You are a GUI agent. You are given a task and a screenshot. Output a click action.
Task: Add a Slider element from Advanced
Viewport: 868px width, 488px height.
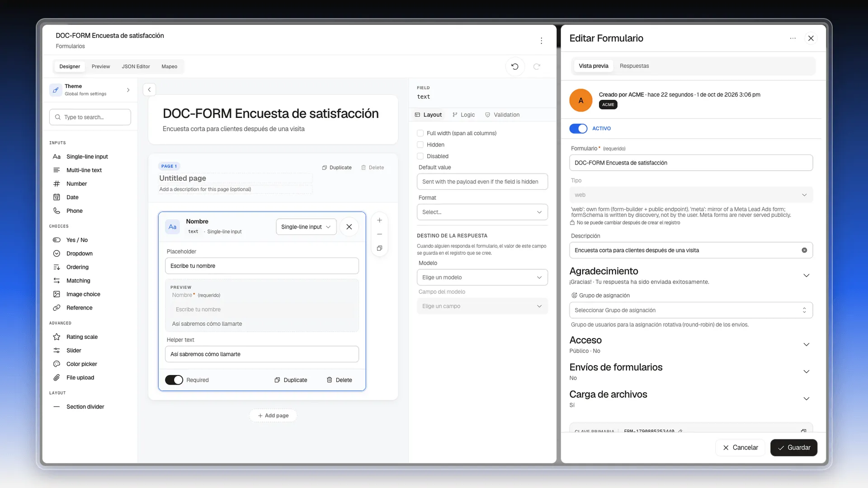[74, 350]
